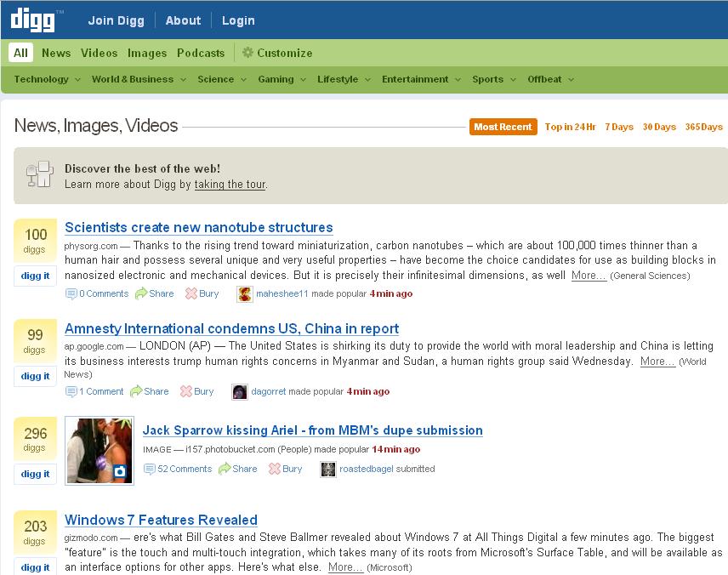Open the About page
This screenshot has width=728, height=575.
pos(183,20)
